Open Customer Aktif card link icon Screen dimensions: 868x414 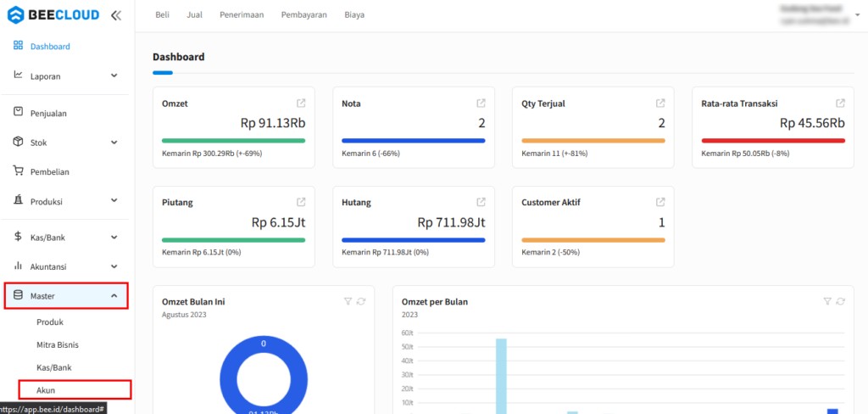tap(660, 202)
